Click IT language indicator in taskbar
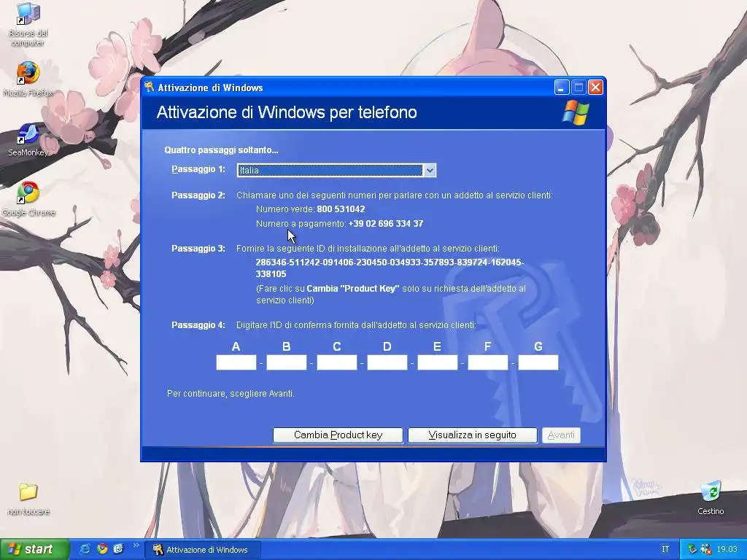Image resolution: width=747 pixels, height=560 pixels. [665, 550]
